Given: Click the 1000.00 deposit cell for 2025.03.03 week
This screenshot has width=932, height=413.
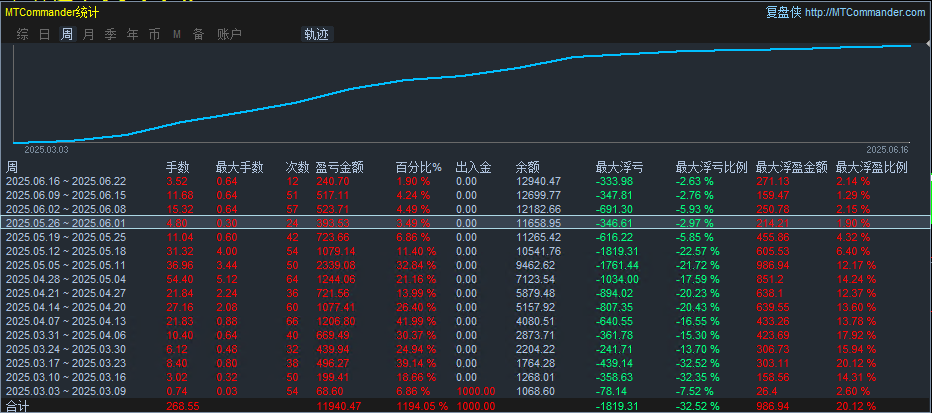Looking at the screenshot, I should point(476,391).
